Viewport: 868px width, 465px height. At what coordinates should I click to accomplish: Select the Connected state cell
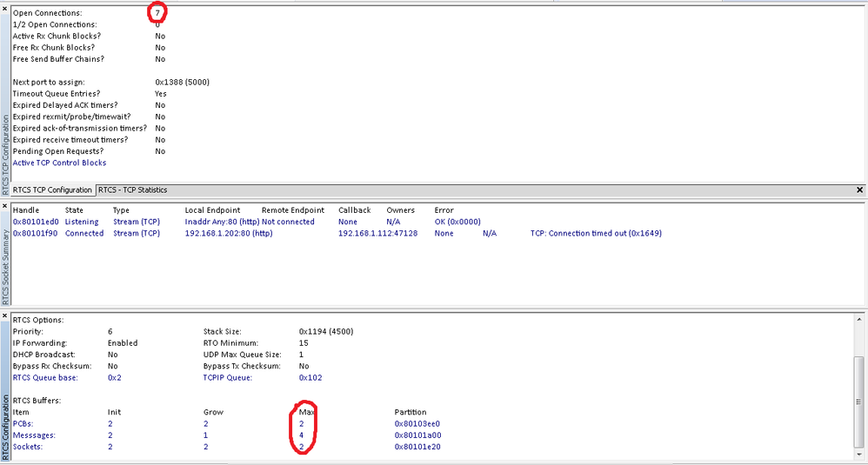(x=84, y=233)
